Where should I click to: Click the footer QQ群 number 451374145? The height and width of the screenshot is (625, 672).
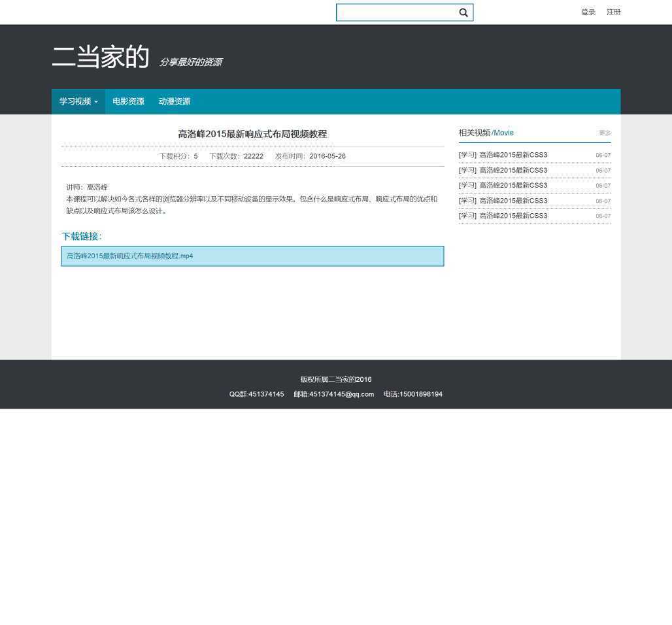tap(257, 394)
